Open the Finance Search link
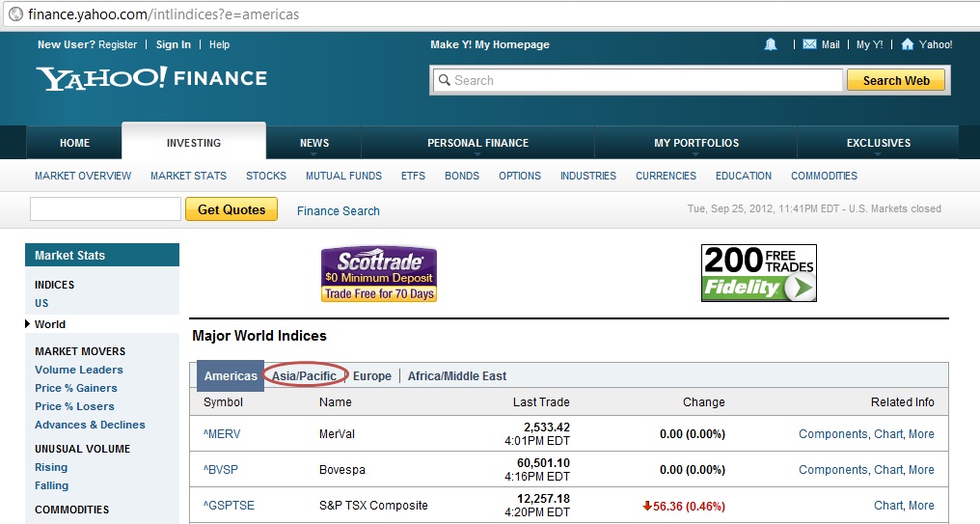The height and width of the screenshot is (524, 980). (339, 210)
